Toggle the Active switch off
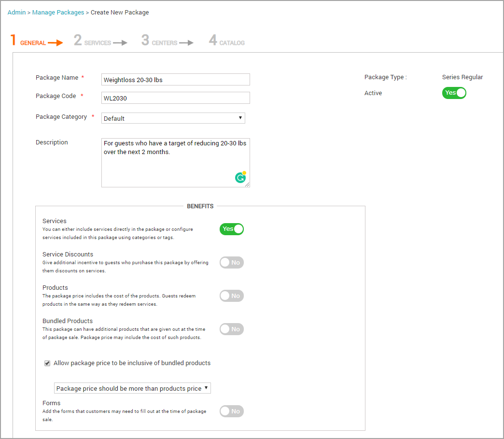Viewport: 504px width, 439px height. (x=454, y=93)
